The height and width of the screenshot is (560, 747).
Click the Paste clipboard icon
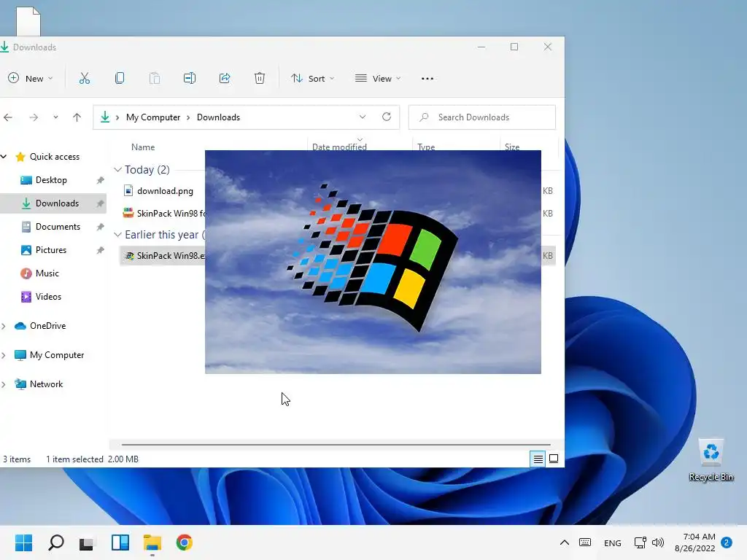(155, 78)
